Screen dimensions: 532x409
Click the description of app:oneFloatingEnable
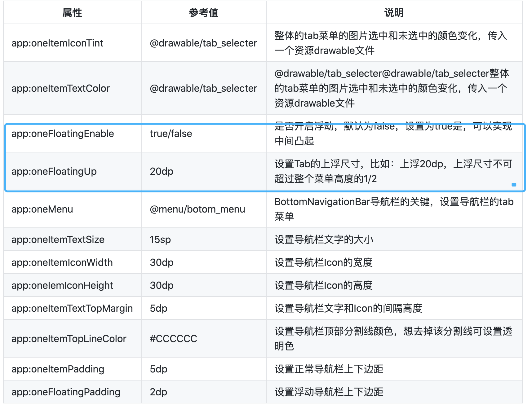393,134
